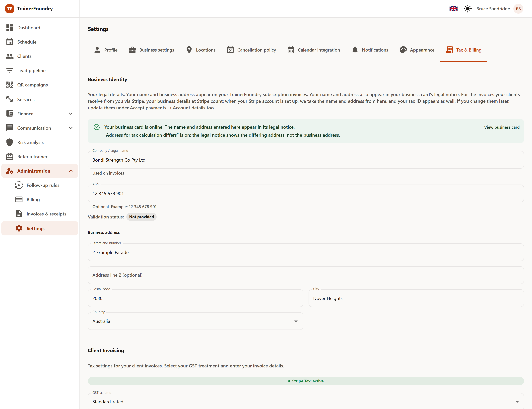Switch to the Profile tab
This screenshot has height=409, width=532.
pos(106,50)
